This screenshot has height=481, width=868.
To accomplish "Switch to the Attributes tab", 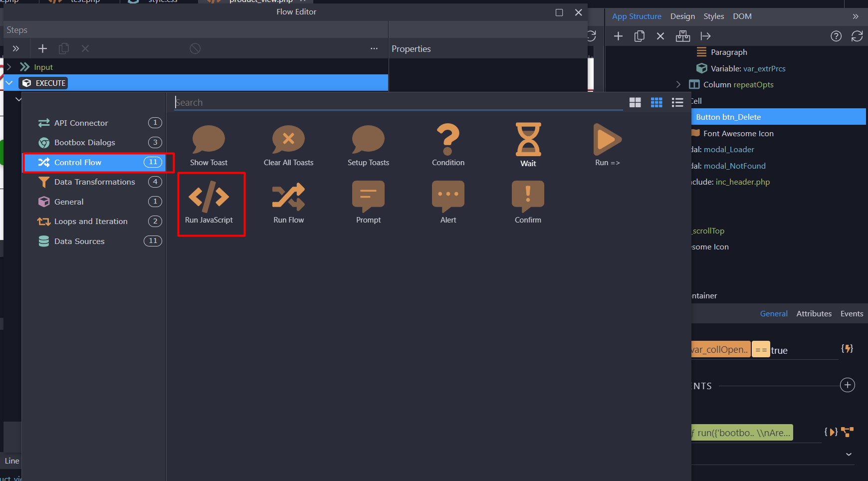I will (x=814, y=314).
